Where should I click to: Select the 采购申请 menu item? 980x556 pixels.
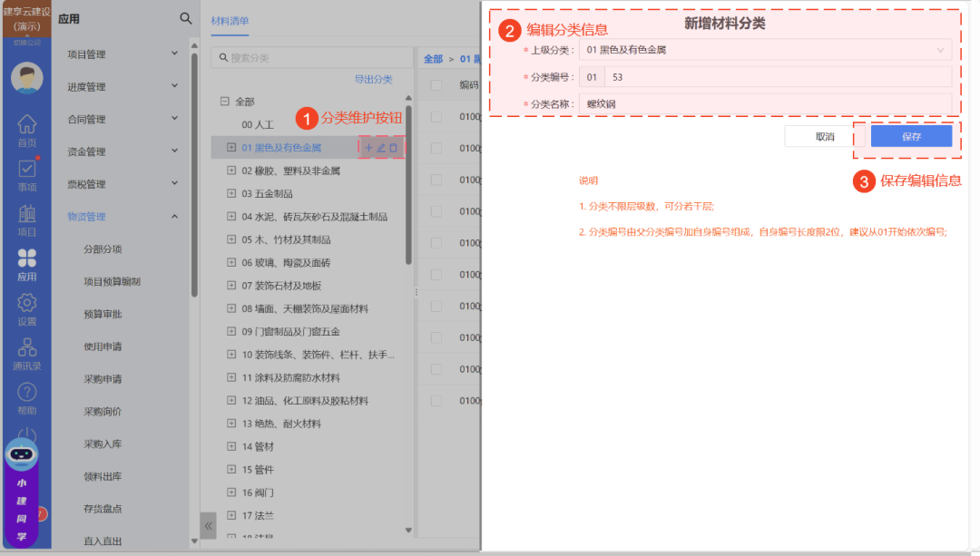click(x=103, y=379)
